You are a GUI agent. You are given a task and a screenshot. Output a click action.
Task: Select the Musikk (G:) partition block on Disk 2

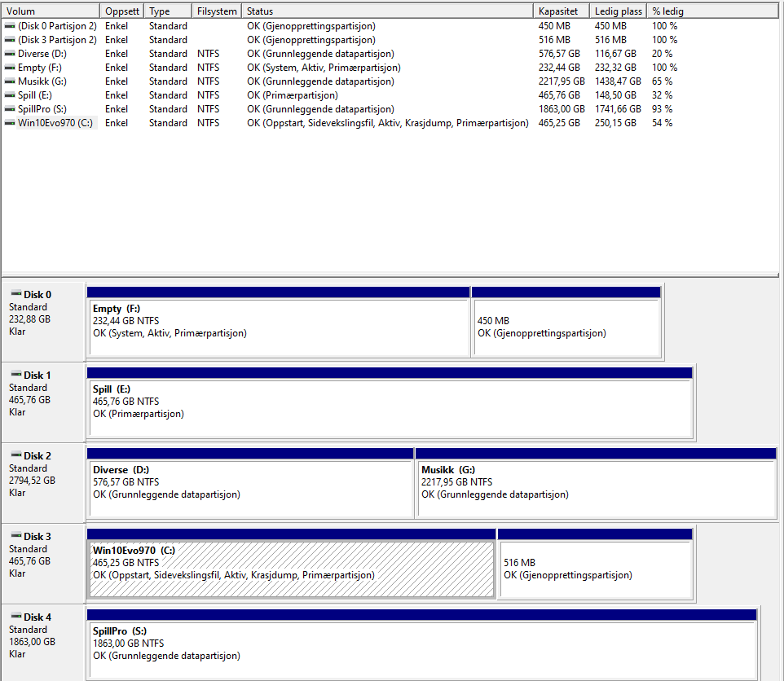596,483
